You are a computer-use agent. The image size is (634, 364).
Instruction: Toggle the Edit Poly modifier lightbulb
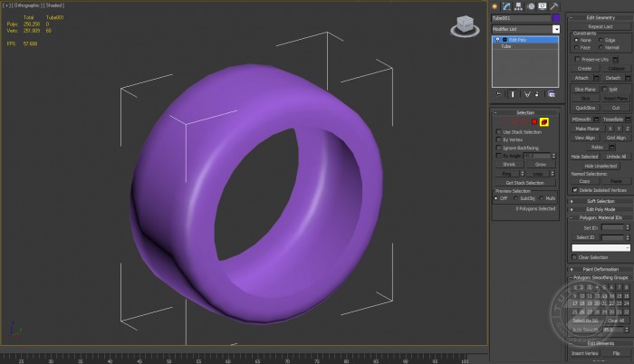point(496,40)
